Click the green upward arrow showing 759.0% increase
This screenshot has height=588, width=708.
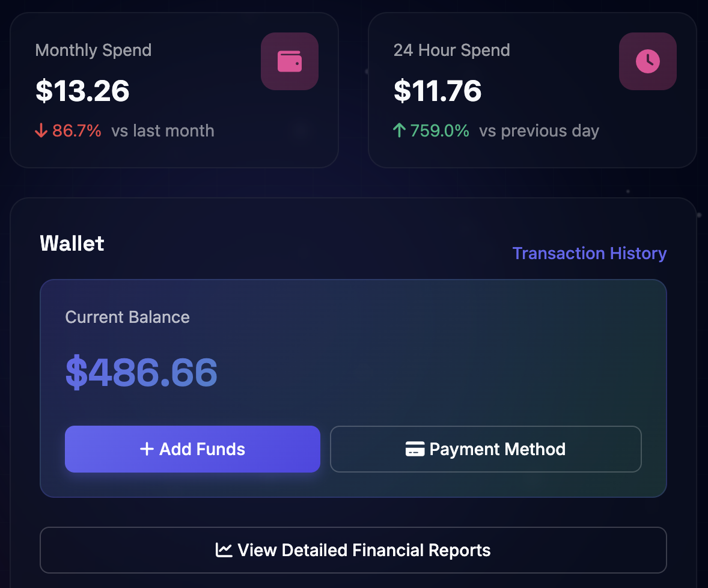tap(400, 130)
